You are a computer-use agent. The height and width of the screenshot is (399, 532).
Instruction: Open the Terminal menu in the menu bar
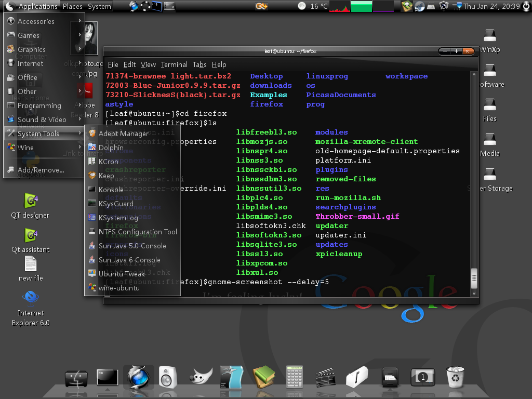[174, 64]
